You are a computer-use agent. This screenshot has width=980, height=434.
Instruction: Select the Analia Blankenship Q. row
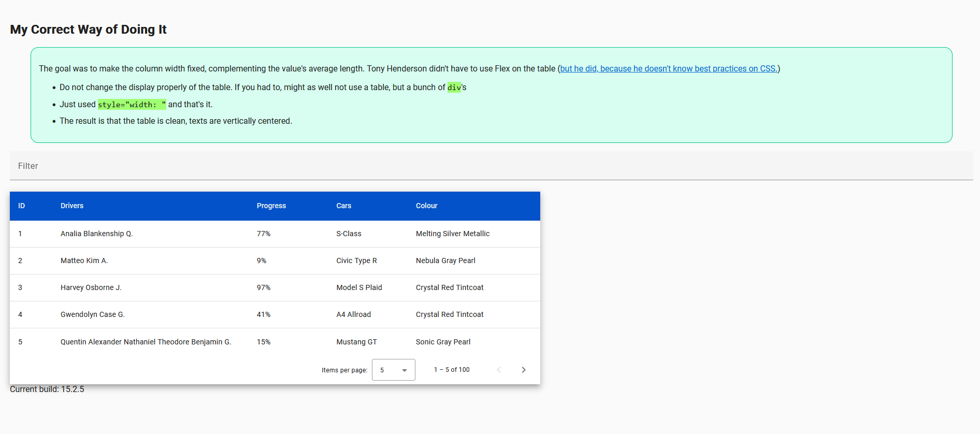[97, 234]
